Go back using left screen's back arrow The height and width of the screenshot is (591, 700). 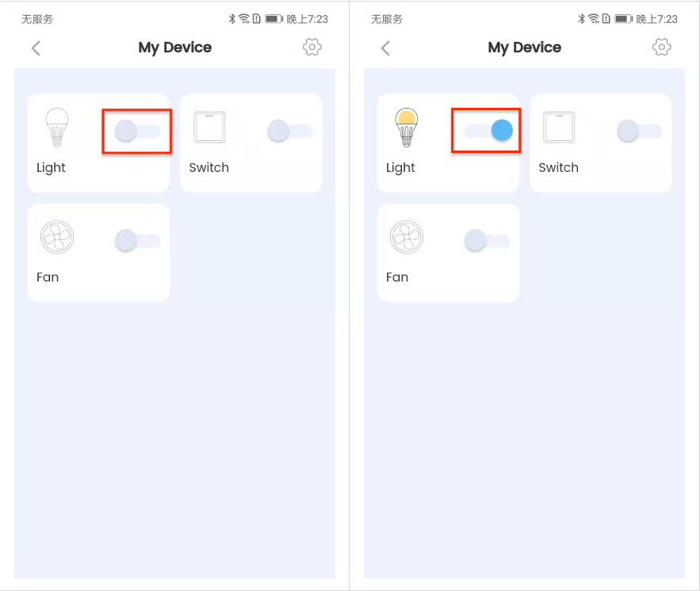coord(36,48)
